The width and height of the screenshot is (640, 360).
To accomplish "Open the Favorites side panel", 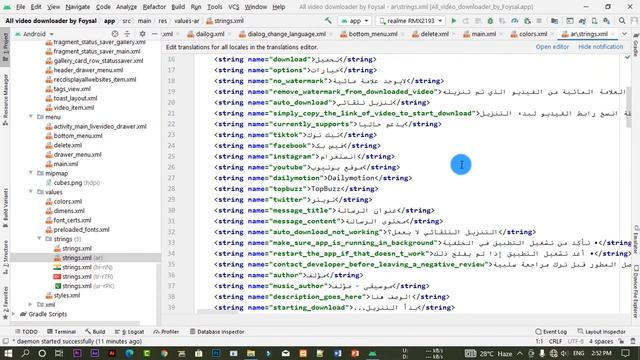I will [5, 303].
